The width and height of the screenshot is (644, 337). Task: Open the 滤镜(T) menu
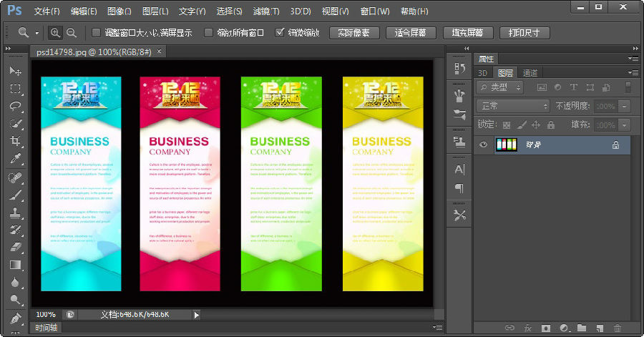point(266,11)
